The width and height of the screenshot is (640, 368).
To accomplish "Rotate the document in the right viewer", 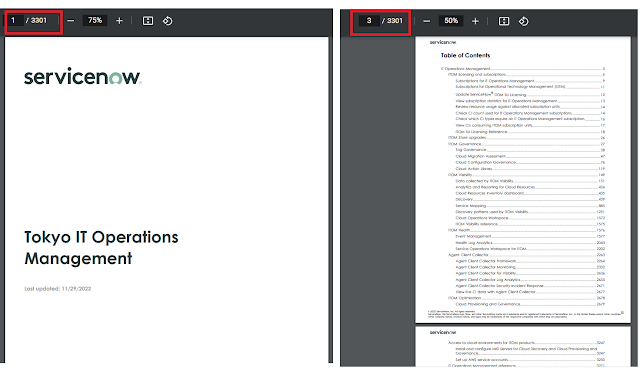I will coord(523,21).
